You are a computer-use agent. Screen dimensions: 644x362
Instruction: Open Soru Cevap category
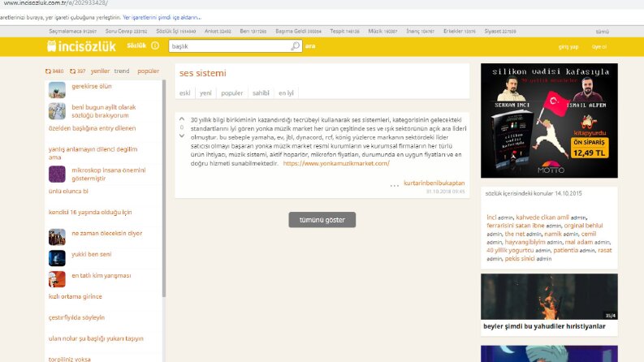126,31
